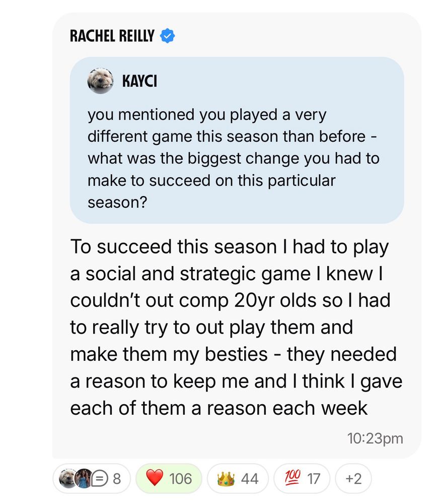Click the 10:23pm message timestamp
Image resolution: width=439 pixels, height=504 pixels.
[x=375, y=438]
